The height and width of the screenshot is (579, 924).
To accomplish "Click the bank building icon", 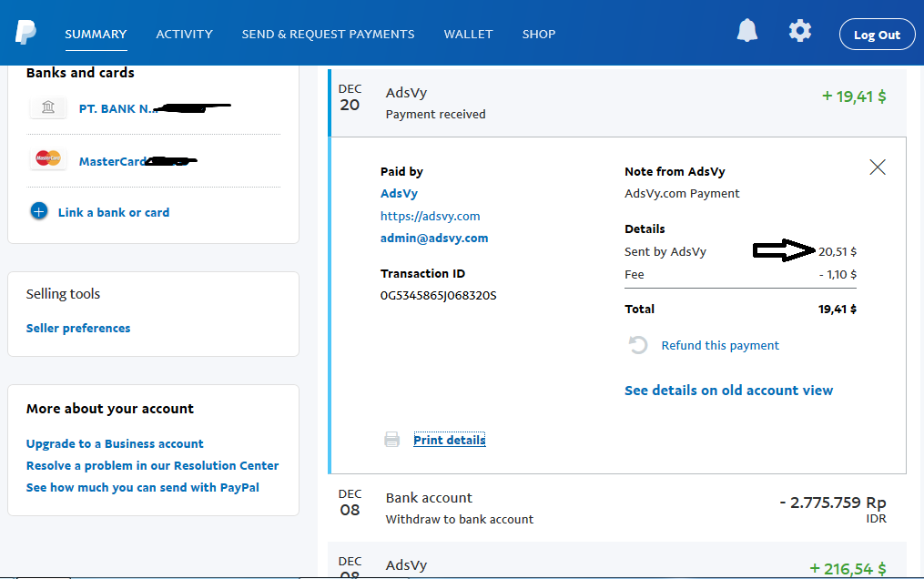I will pos(48,107).
